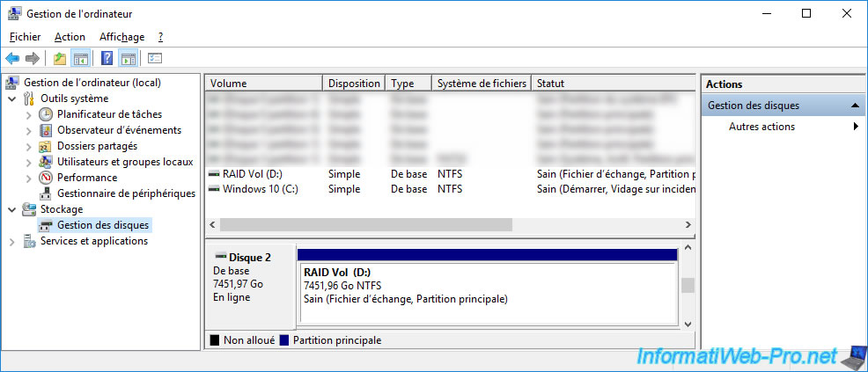Expand Services et applications node
This screenshot has width=868, height=372.
pos(12,241)
